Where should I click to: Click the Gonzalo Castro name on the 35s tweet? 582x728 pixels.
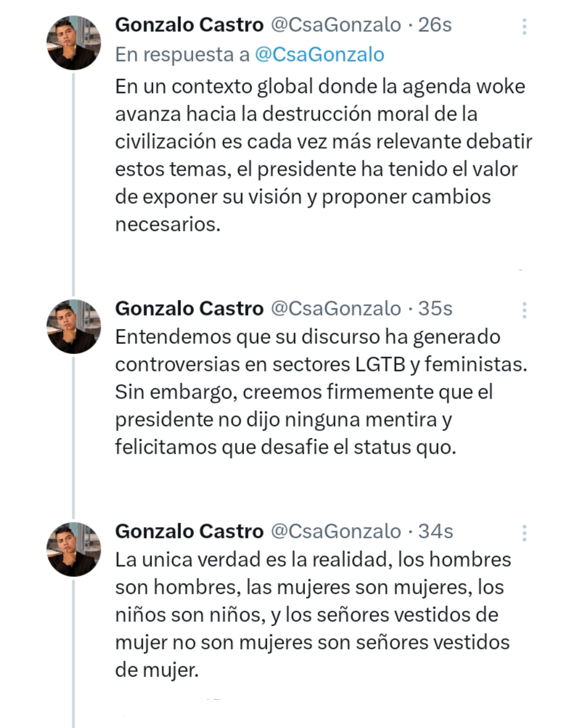[189, 309]
